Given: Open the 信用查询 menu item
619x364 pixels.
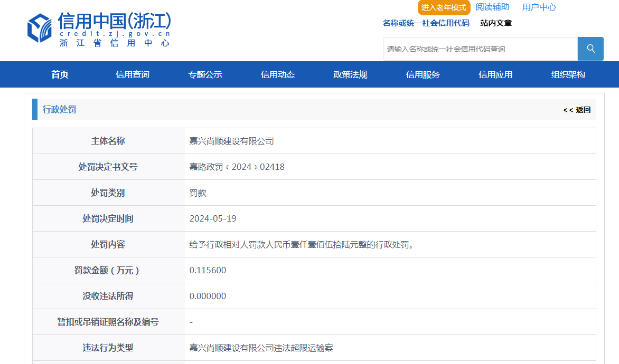Looking at the screenshot, I should (x=133, y=75).
